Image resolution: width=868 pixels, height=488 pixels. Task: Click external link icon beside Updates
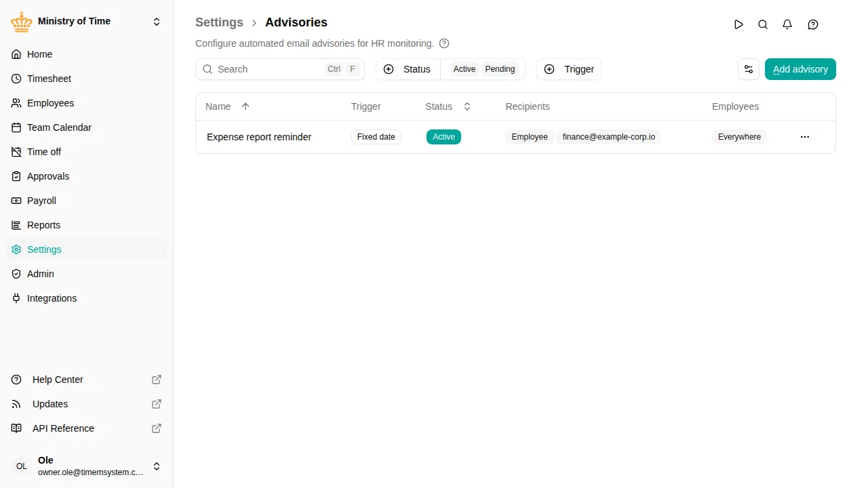click(x=157, y=404)
